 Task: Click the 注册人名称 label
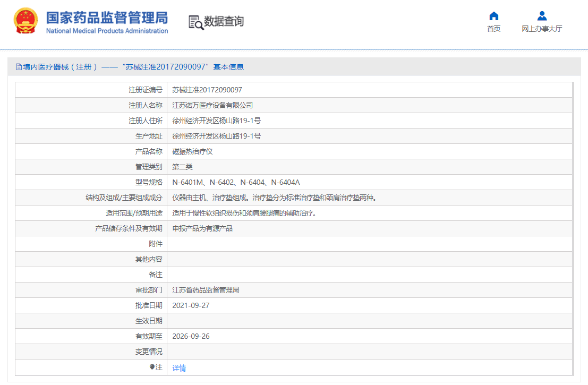click(x=146, y=105)
